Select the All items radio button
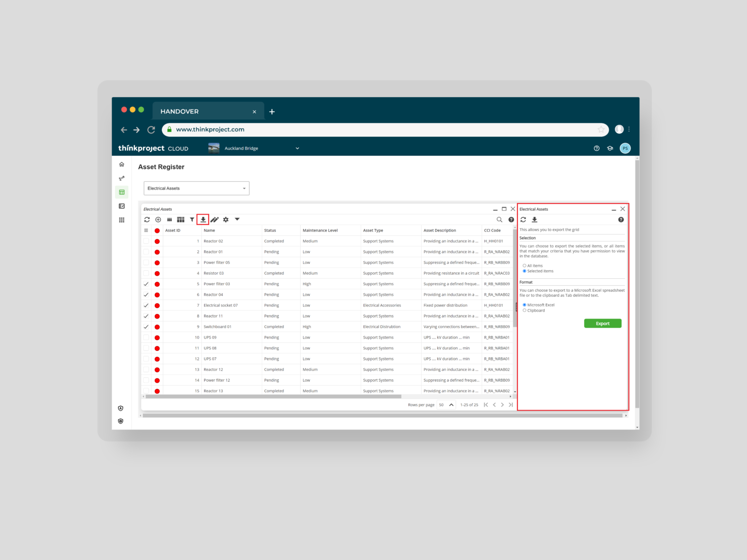Screen dimensions: 747x560 [x=524, y=266]
